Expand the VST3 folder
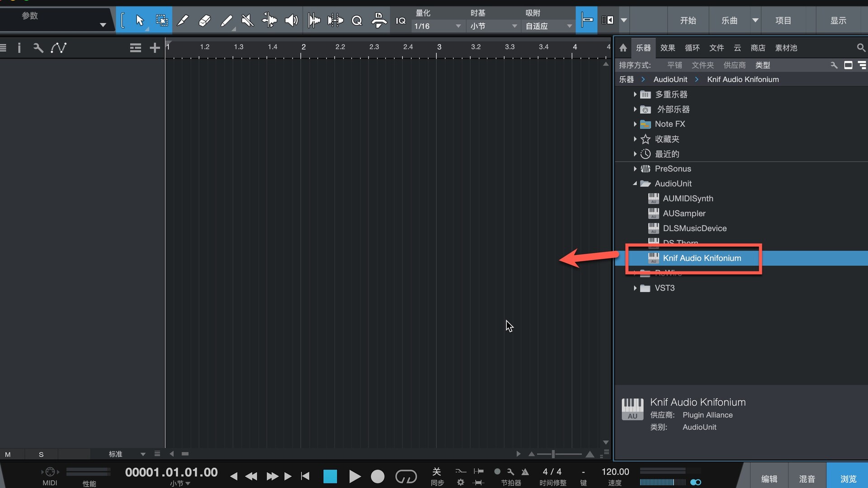Viewport: 868px width, 488px height. 635,288
